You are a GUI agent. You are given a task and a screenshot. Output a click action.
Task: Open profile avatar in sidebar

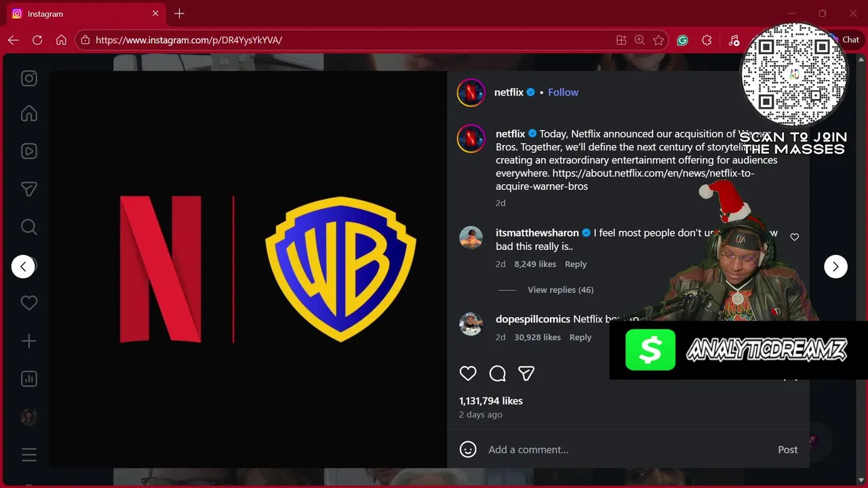tap(28, 417)
